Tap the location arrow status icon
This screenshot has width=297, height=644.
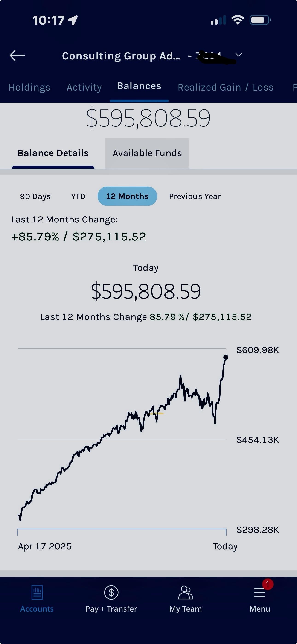click(73, 20)
